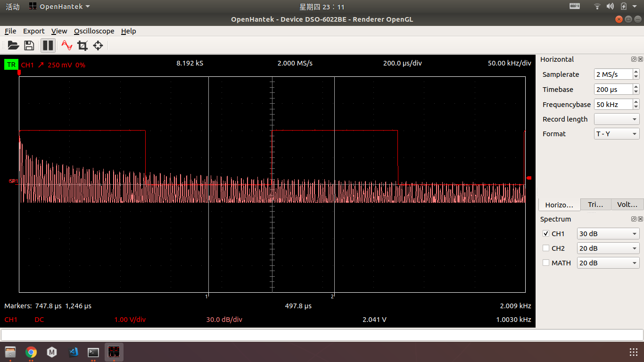This screenshot has height=362, width=644.
Task: Open Visual Studio Code from the dock
Action: point(73,352)
